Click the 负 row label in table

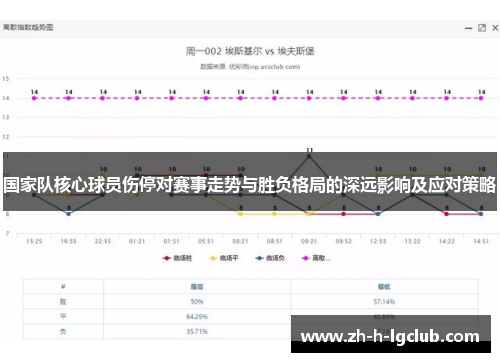pos(63,331)
